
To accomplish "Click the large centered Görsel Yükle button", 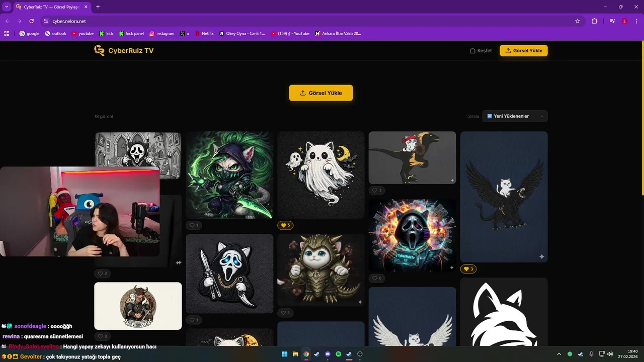I will coord(321,93).
